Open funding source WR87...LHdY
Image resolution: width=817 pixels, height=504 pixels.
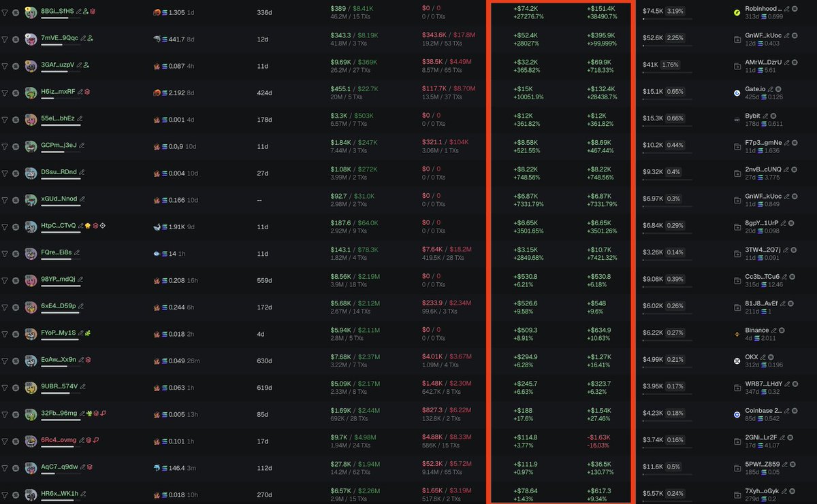764,384
